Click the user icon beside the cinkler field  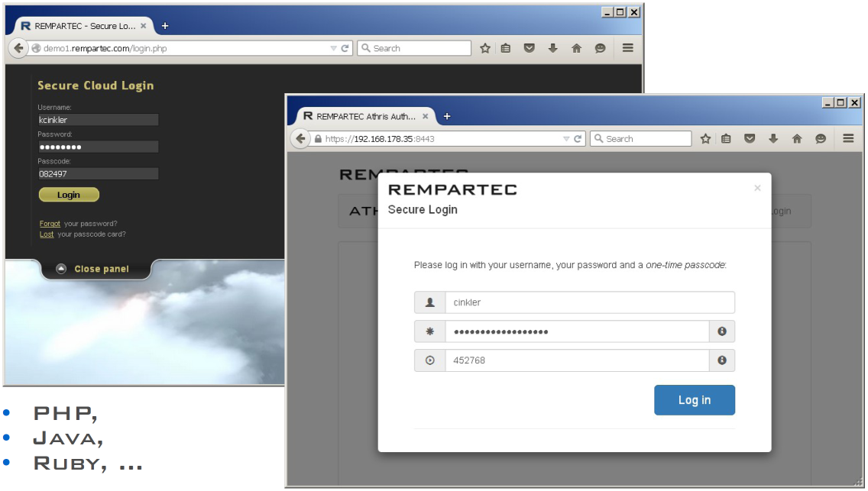coord(429,302)
